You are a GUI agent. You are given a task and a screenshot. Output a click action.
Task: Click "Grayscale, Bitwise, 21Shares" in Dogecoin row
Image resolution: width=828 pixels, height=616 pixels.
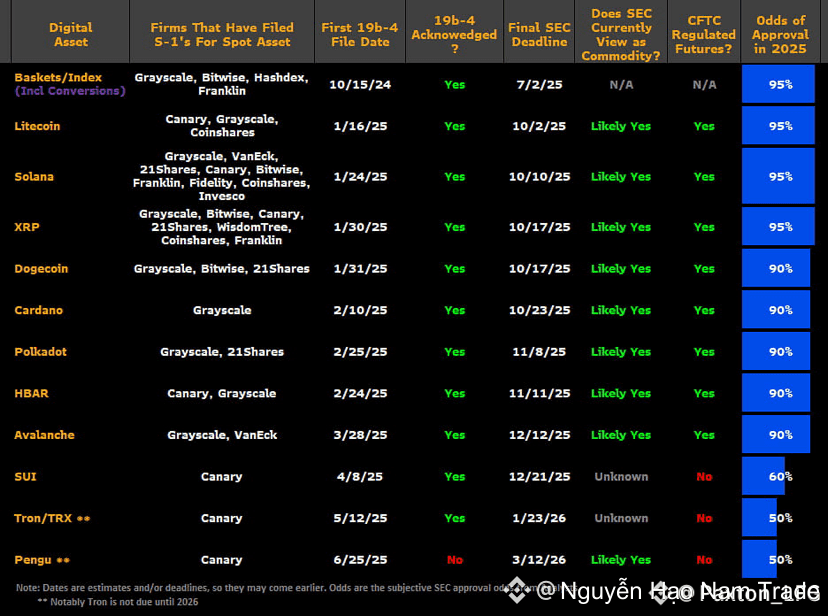[222, 269]
